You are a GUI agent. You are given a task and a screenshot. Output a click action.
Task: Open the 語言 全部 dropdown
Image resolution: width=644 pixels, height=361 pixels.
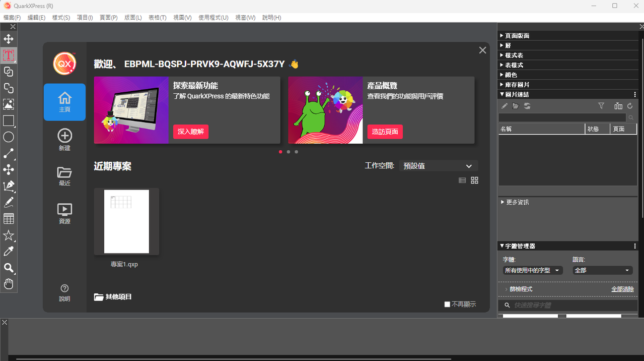click(602, 270)
